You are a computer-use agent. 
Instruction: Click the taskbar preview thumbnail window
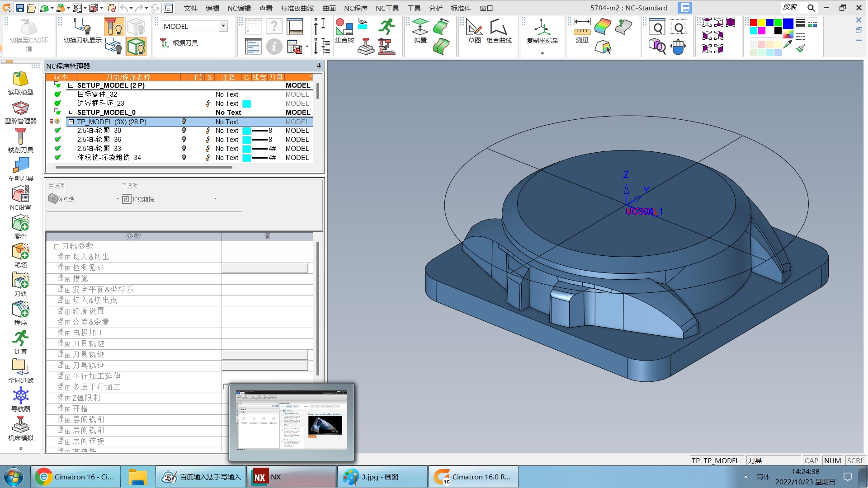pyautogui.click(x=292, y=422)
